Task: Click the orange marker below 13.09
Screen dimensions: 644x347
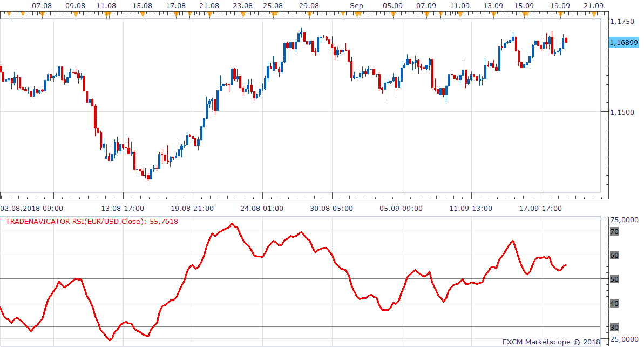Action: (x=494, y=15)
